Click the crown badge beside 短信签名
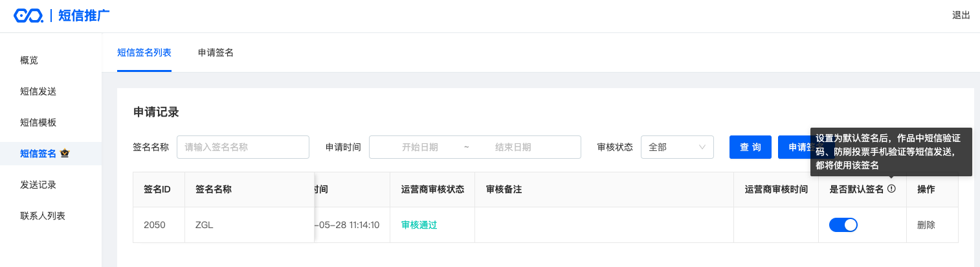 [x=65, y=154]
